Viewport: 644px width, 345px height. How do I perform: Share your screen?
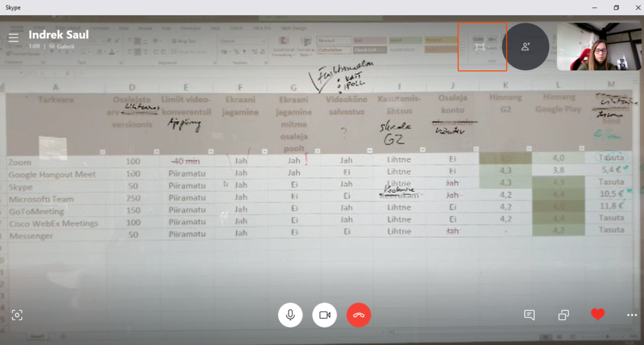click(563, 315)
